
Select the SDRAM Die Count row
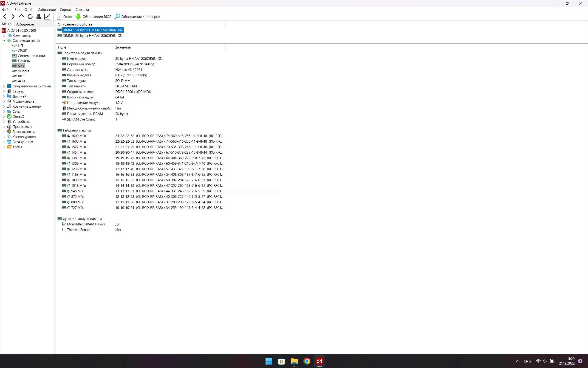pos(141,119)
